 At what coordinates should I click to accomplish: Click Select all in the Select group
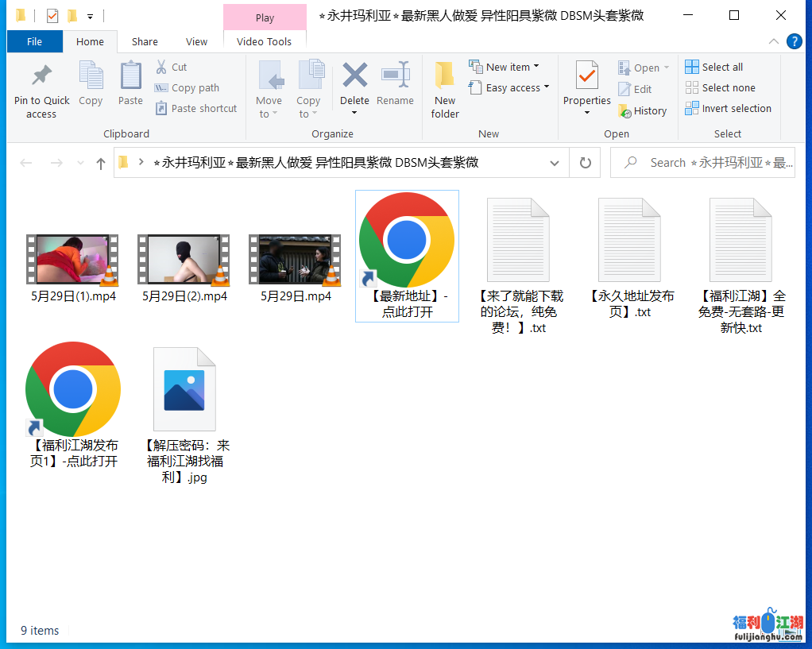(x=713, y=68)
